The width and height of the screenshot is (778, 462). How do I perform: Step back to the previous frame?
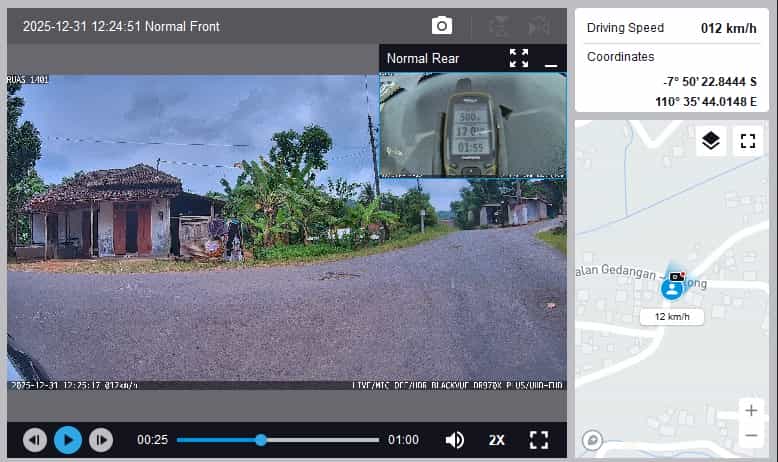coord(35,440)
